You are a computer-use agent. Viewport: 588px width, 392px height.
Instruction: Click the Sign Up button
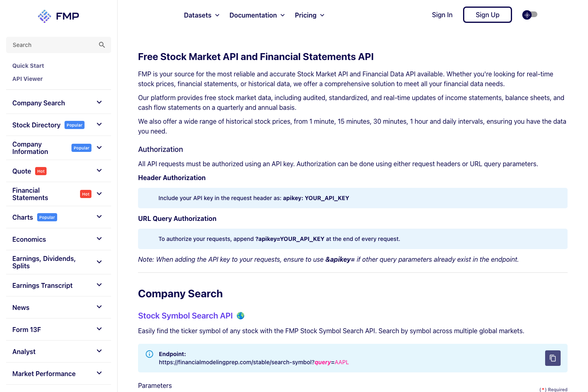tap(487, 14)
